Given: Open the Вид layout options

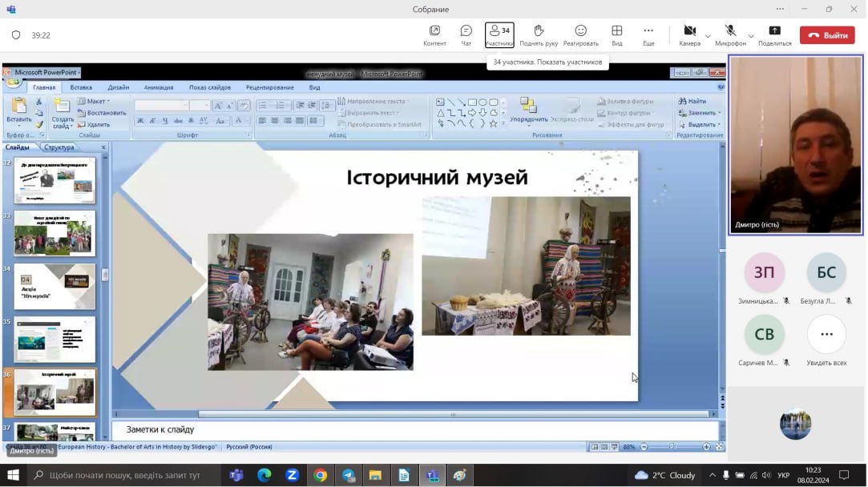Looking at the screenshot, I should pyautogui.click(x=616, y=34).
